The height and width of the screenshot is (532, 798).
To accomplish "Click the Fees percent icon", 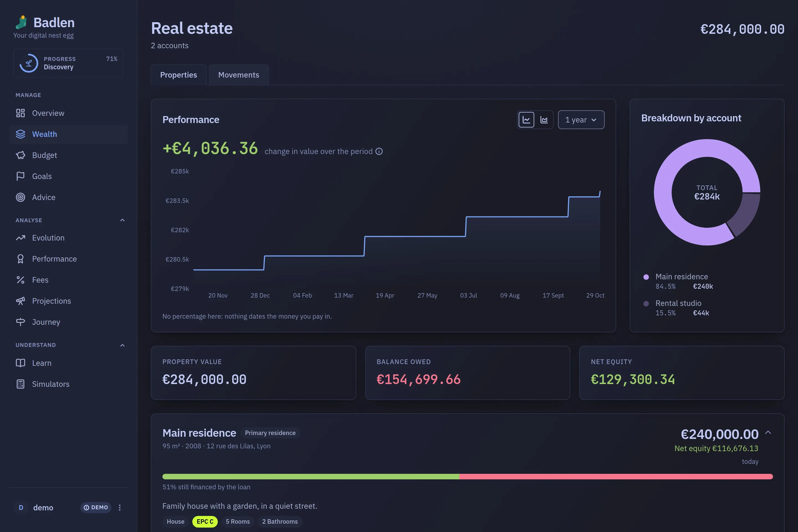I will (20, 280).
